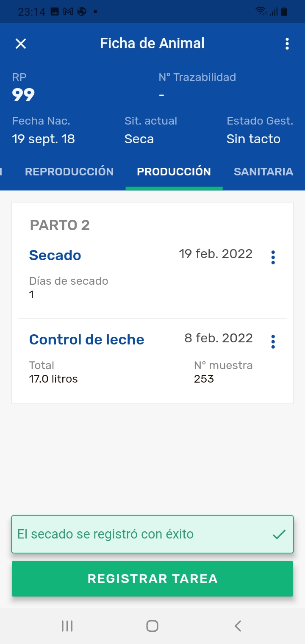
Task: Open options menu for Secado entry
Action: click(273, 257)
